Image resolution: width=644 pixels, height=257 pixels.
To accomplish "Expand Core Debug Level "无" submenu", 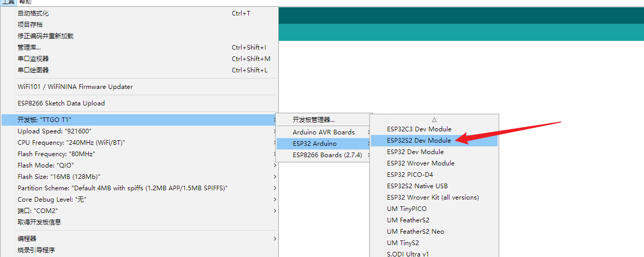I will click(x=139, y=200).
